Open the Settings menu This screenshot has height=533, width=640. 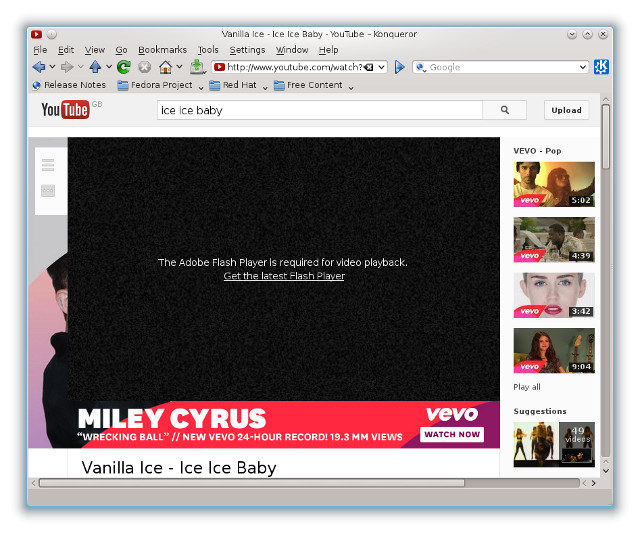click(x=247, y=50)
